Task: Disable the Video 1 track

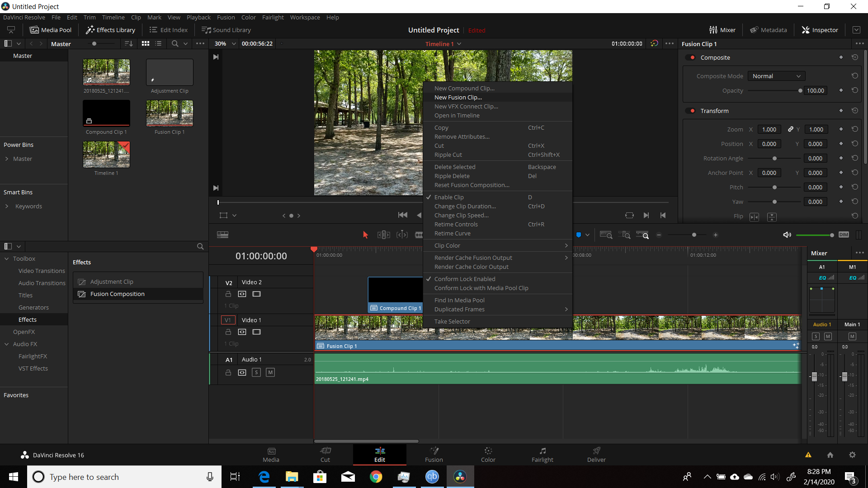Action: (x=257, y=332)
